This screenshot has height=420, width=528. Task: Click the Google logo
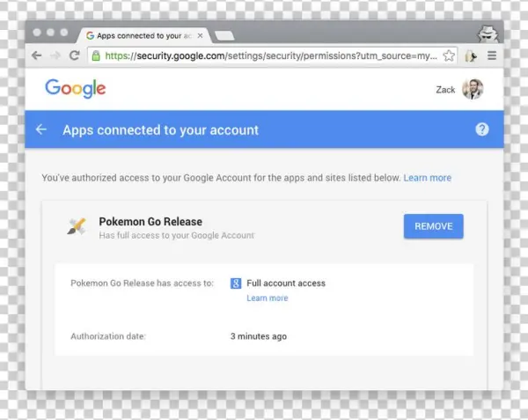[76, 89]
